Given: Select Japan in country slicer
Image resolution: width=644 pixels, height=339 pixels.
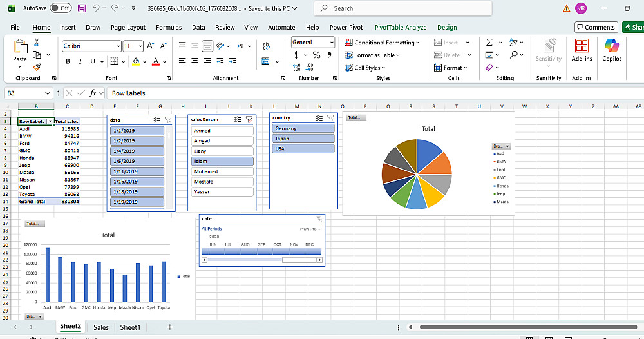Looking at the screenshot, I should [x=303, y=139].
